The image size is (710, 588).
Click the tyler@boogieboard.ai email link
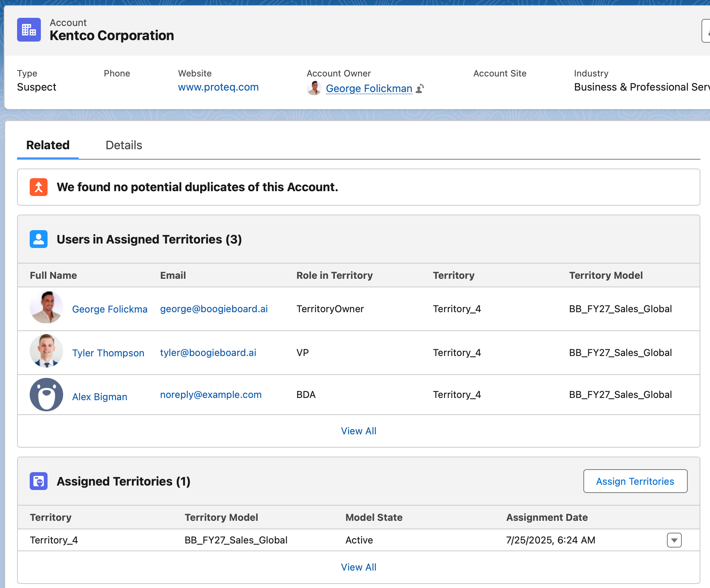pos(208,353)
